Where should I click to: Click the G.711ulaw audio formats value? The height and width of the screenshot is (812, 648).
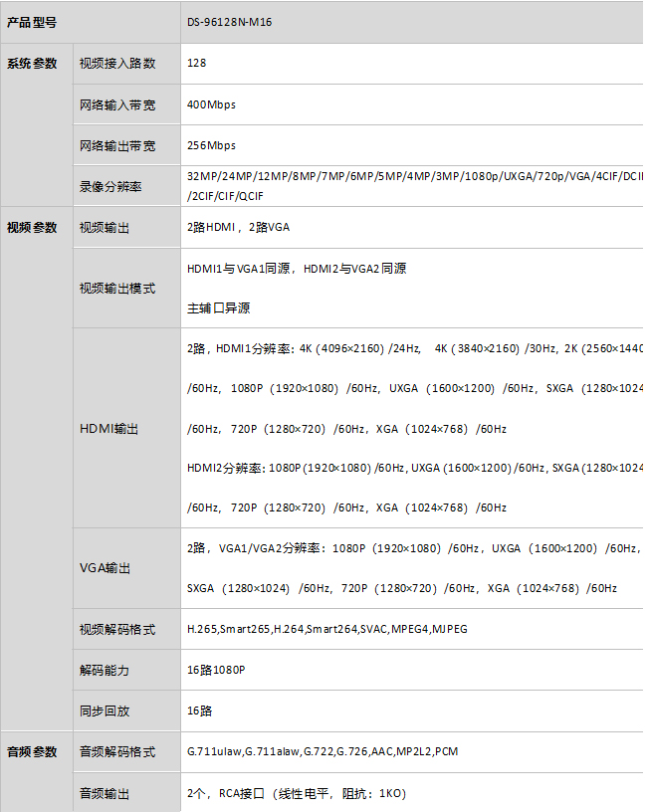tap(323, 752)
